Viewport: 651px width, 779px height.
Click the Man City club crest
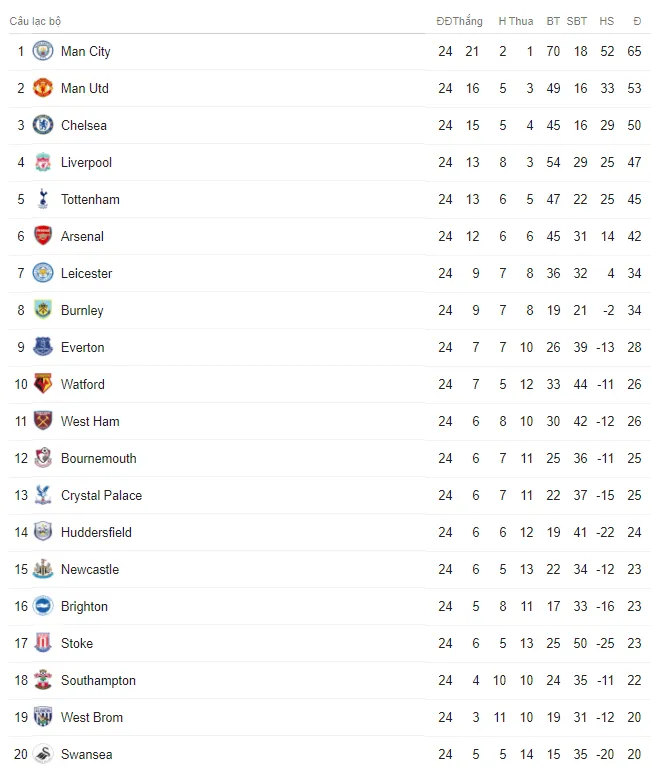pos(43,51)
